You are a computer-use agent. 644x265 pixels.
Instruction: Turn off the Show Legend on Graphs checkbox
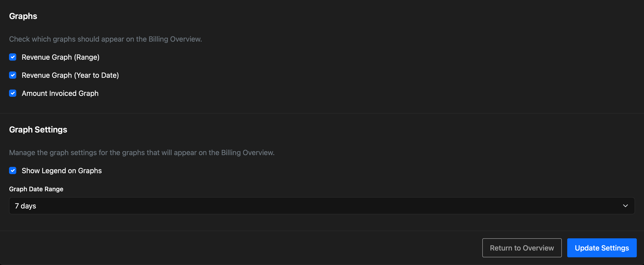pyautogui.click(x=13, y=170)
